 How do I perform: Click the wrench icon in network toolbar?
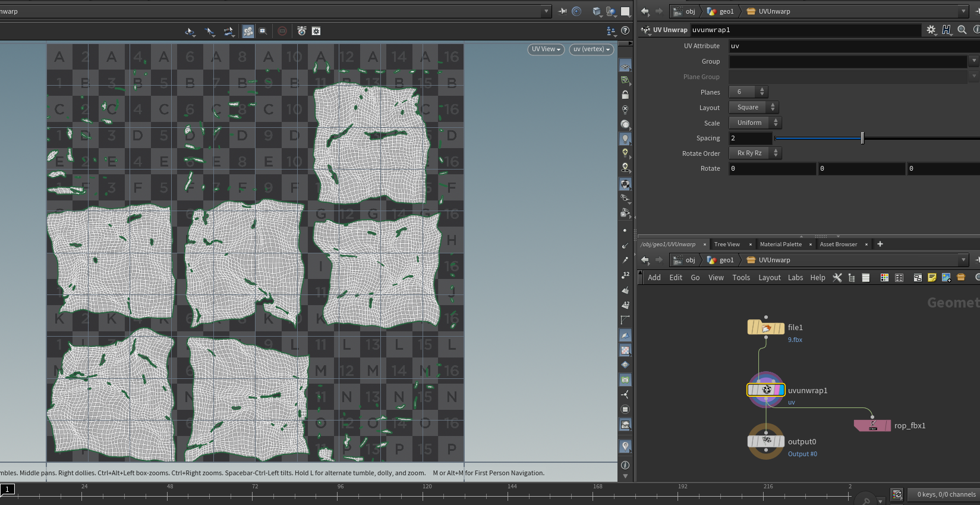(837, 278)
